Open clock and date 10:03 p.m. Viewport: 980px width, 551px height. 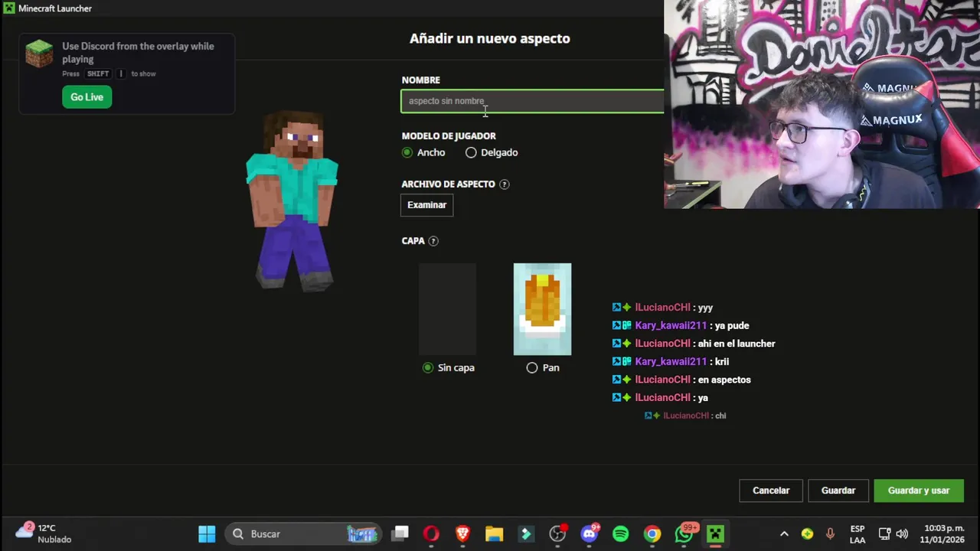tap(943, 534)
